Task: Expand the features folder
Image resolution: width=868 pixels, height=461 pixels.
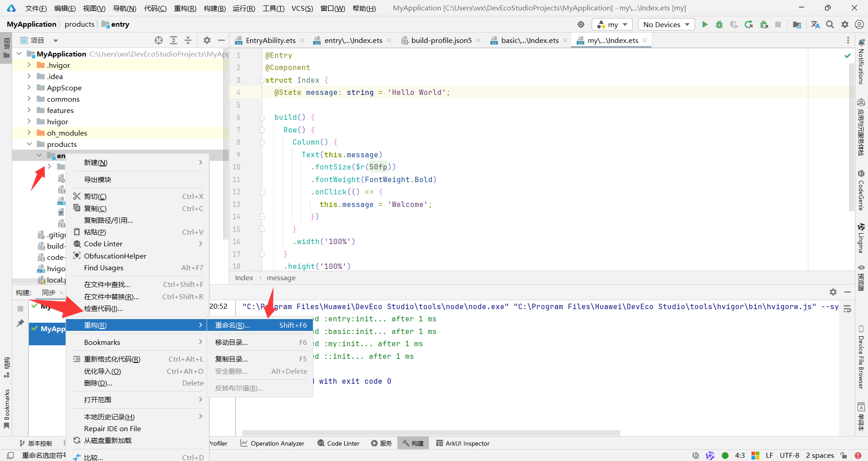Action: pyautogui.click(x=29, y=110)
